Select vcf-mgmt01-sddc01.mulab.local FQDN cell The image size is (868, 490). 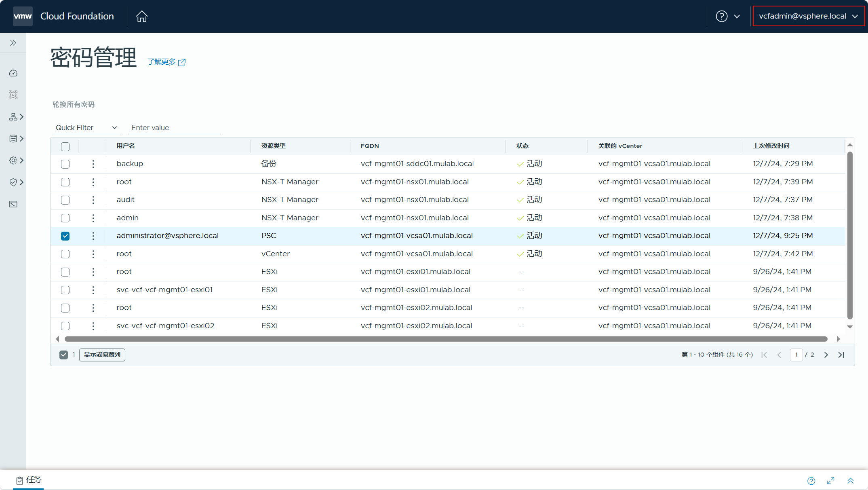417,164
